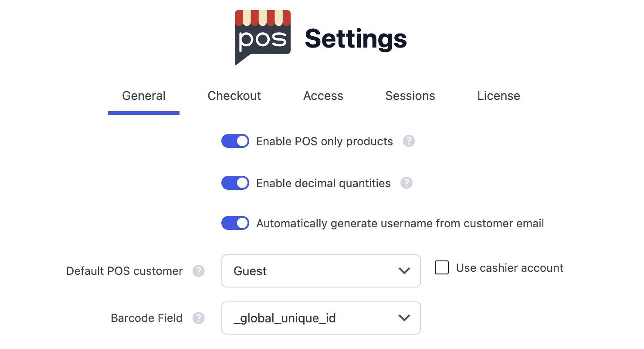The height and width of the screenshot is (349, 644).
Task: Click the POS storefront logo icon
Action: 262,37
